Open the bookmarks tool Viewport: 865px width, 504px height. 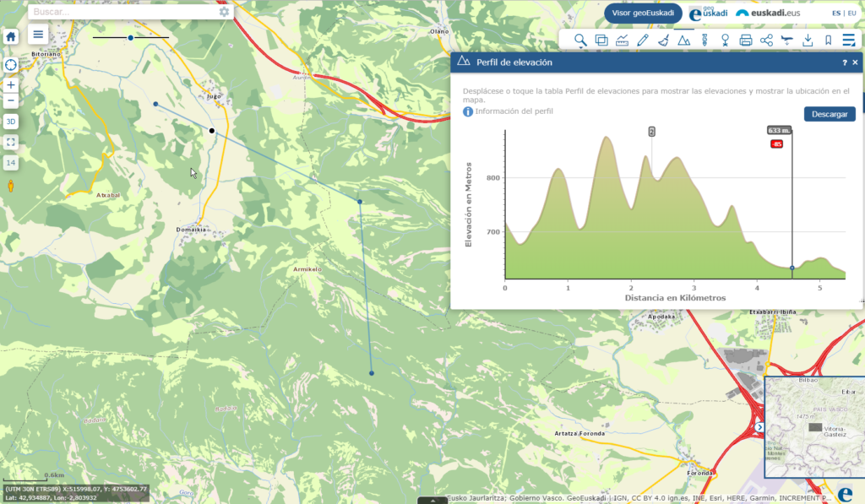828,41
